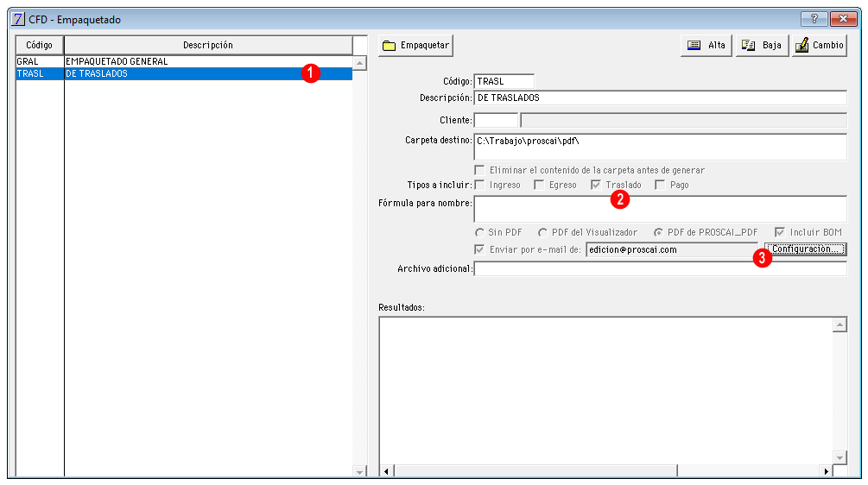Enable the Ingreso type checkbox
The height and width of the screenshot is (485, 868).
pyautogui.click(x=480, y=185)
